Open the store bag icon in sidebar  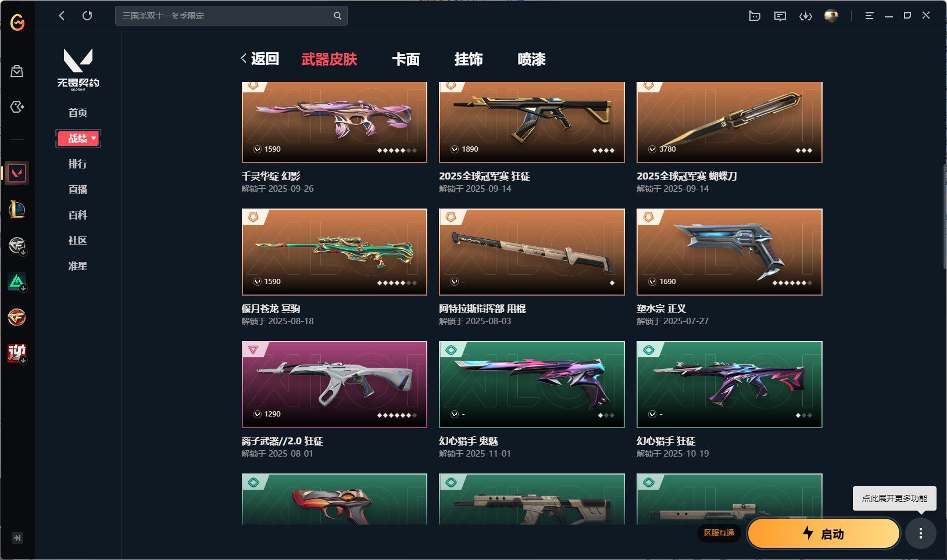click(x=17, y=71)
